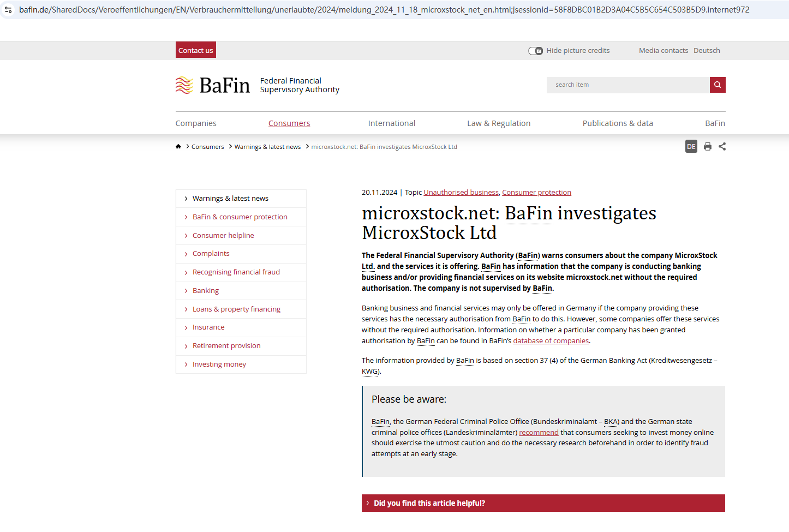Open the Consumers menu
The height and width of the screenshot is (532, 789).
[289, 123]
